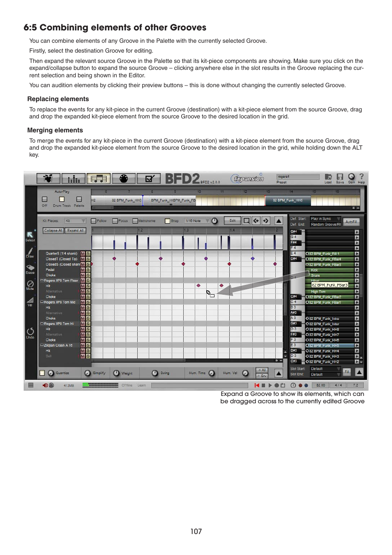Open the Preferences checkbox-pencil page
This screenshot has height=555, width=392.
(149, 178)
